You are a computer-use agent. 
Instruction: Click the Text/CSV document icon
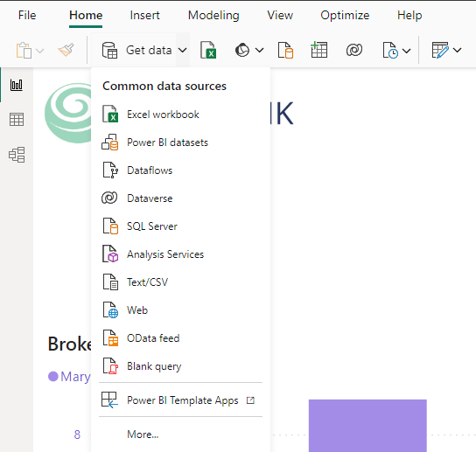[x=110, y=282]
